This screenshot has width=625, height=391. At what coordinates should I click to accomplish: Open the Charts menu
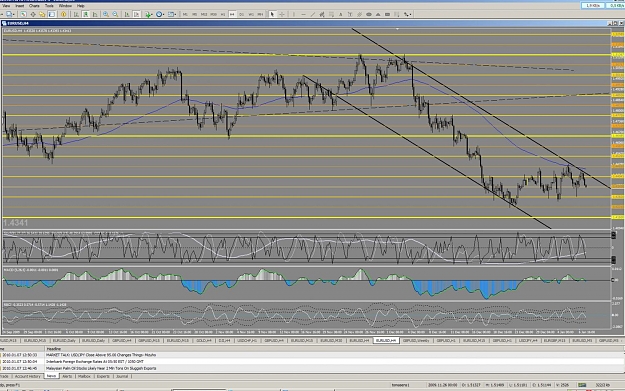pos(34,6)
